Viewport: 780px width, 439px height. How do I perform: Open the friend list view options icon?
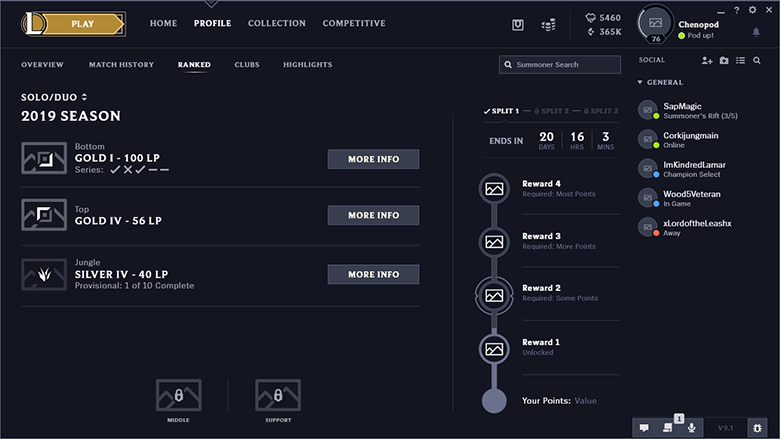(740, 61)
